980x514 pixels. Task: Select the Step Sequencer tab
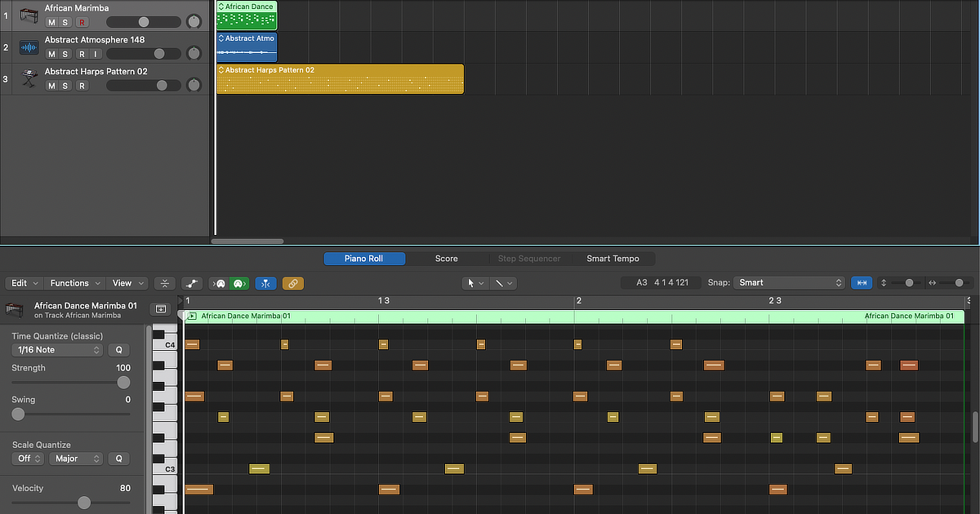point(529,259)
